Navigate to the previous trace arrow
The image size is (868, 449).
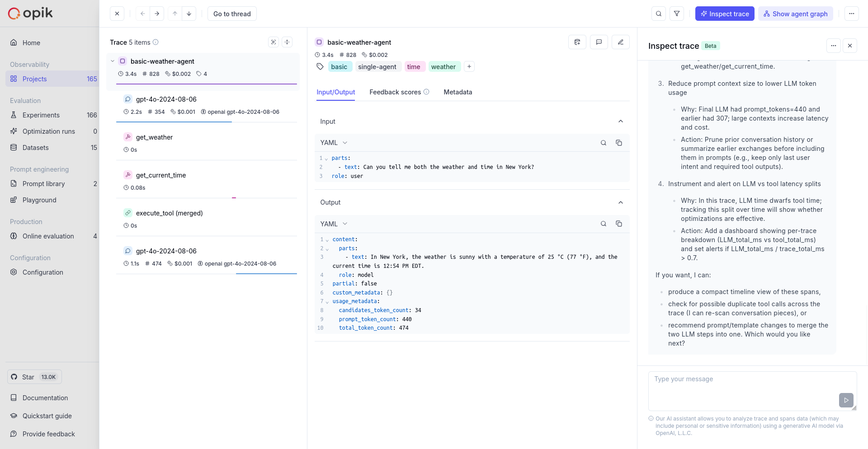142,14
